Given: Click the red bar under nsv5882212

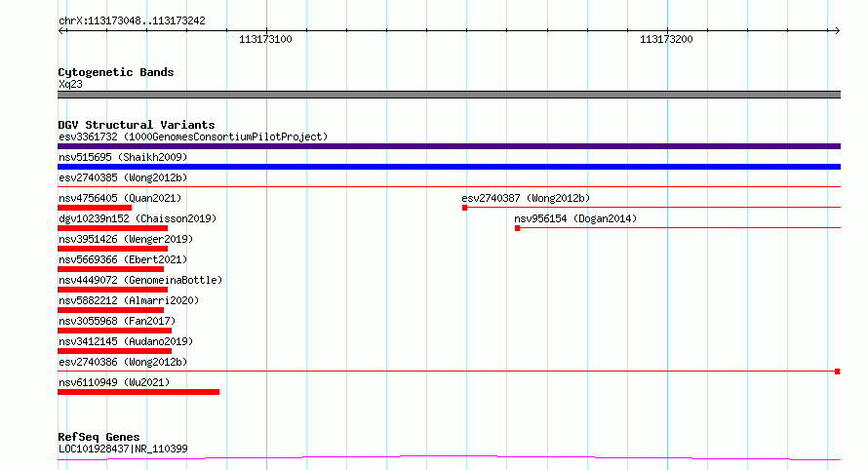Looking at the screenshot, I should 111,310.
